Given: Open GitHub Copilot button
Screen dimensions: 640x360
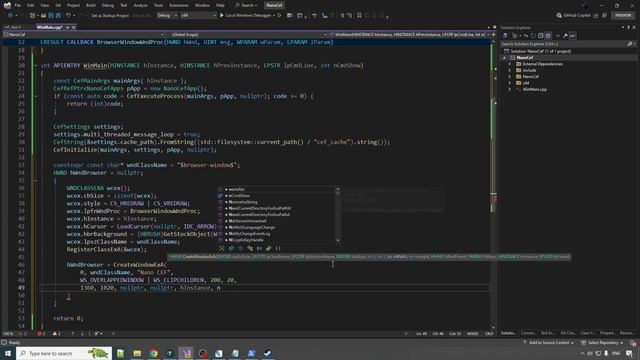Looking at the screenshot, I should click(573, 16).
